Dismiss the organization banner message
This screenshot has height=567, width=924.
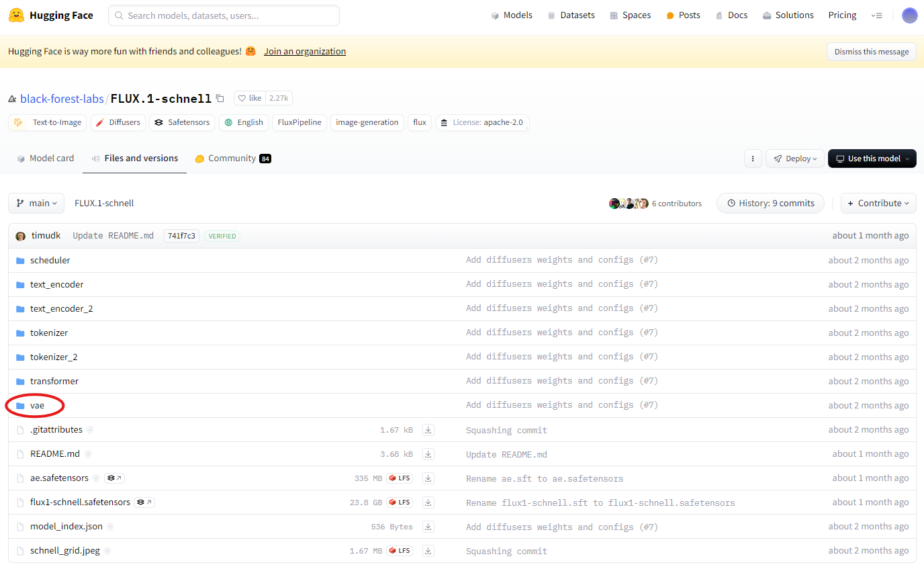[x=872, y=52]
